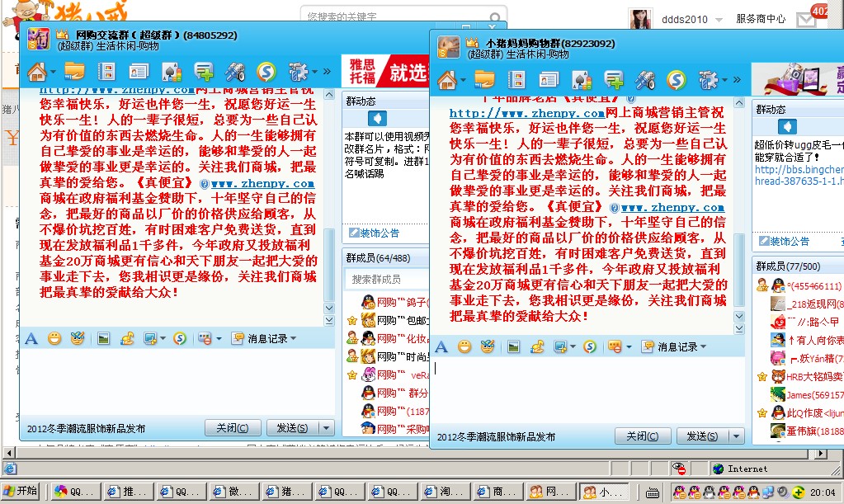Image resolution: width=844 pixels, height=504 pixels.
Task: Open the 消息记录 message history dropdown
Action: [703, 346]
